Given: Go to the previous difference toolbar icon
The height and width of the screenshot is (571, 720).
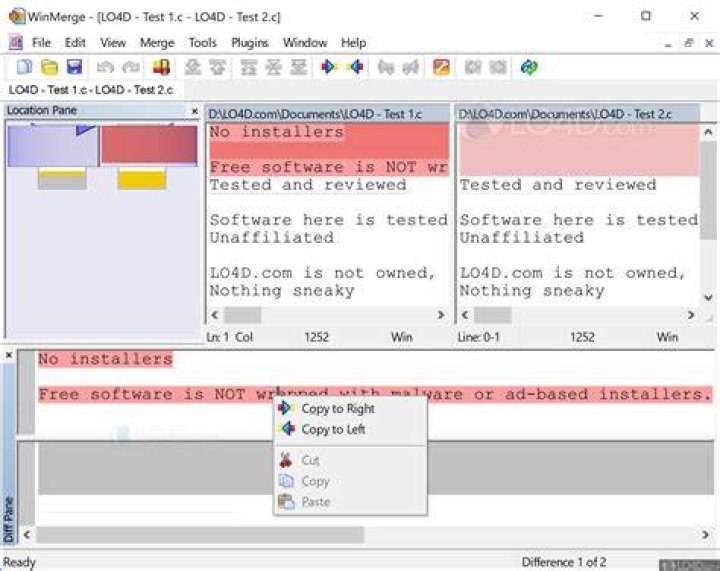Looking at the screenshot, I should [x=218, y=67].
